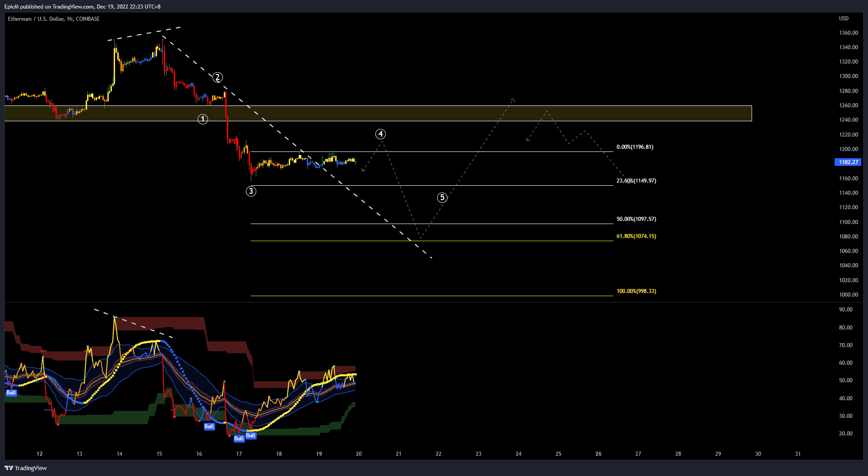This screenshot has height=476, width=868.
Task: Click the TradingView logo
Action: tap(25, 468)
